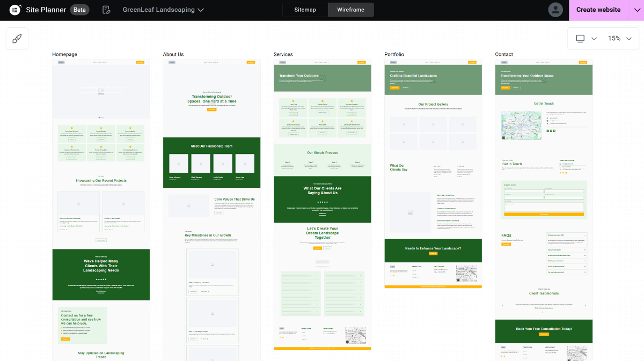The image size is (644, 361).
Task: Open the site brief document icon
Action: tap(106, 10)
